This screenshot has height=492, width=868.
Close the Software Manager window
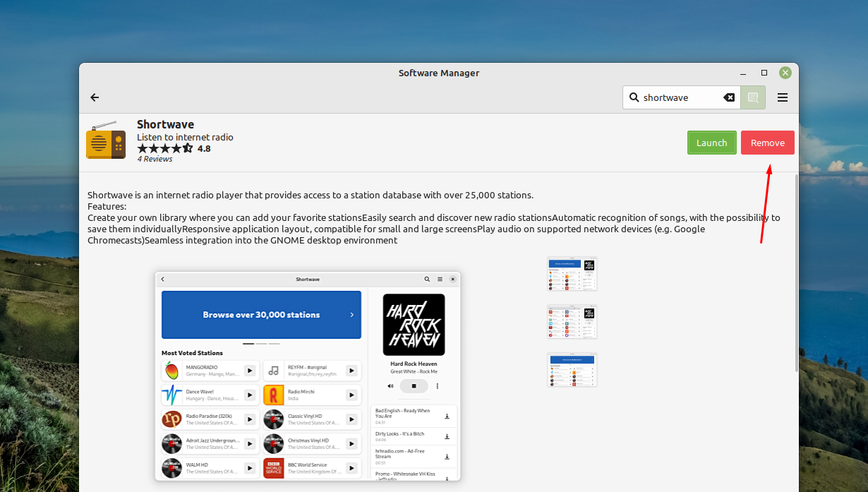click(x=785, y=73)
